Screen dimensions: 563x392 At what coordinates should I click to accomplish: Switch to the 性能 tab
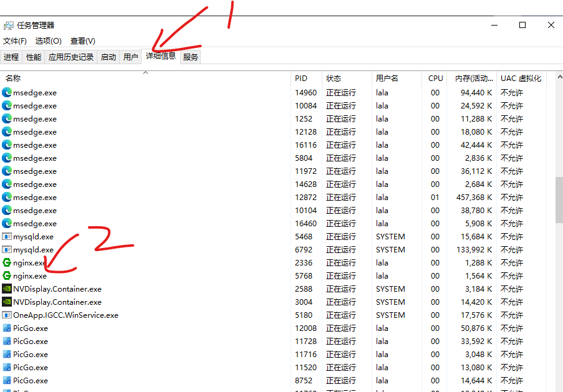pyautogui.click(x=34, y=57)
